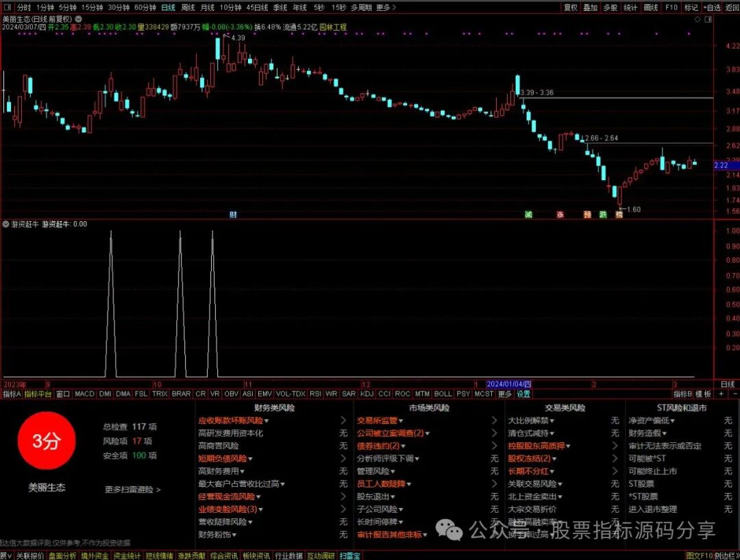Open the 扫雷宝 bottom tab
This screenshot has width=740, height=560.
tap(349, 556)
